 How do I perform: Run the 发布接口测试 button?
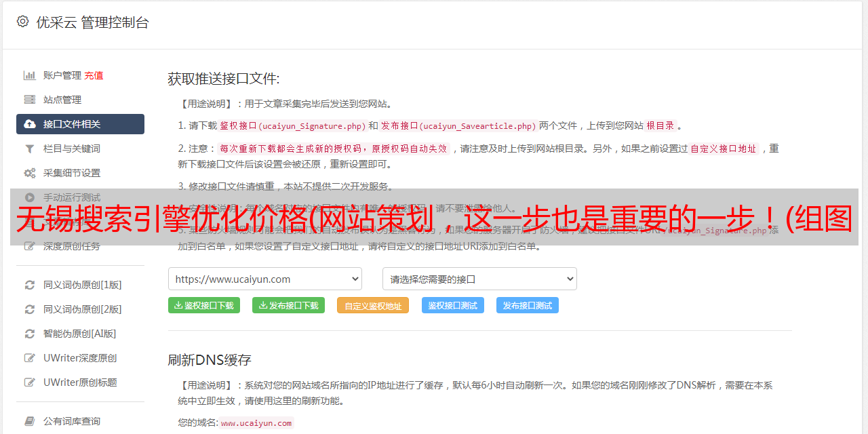528,305
